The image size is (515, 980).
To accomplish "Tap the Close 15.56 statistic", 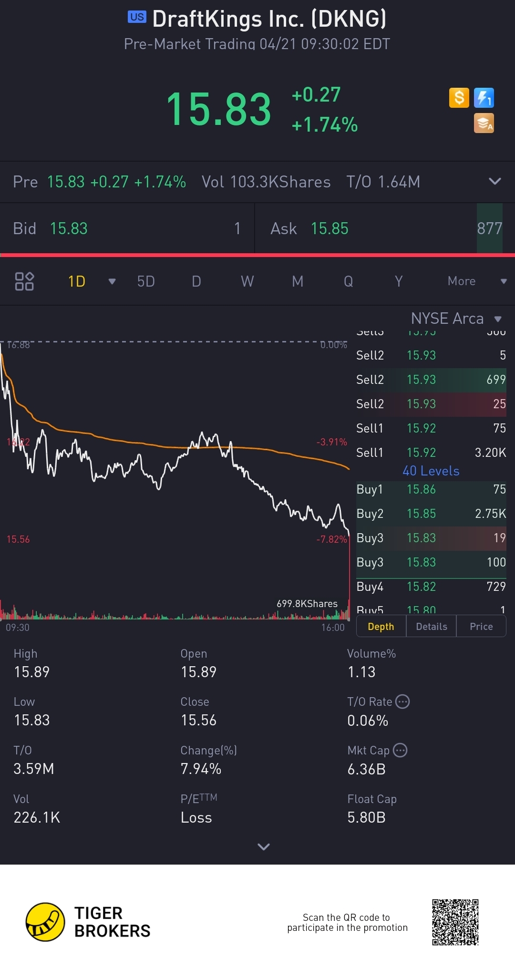I will [x=198, y=712].
